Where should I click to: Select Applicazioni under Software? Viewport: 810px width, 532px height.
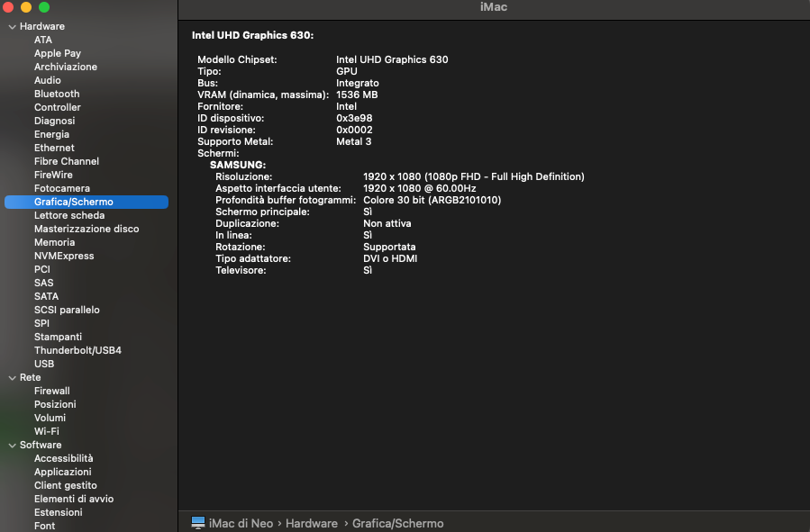62,473
